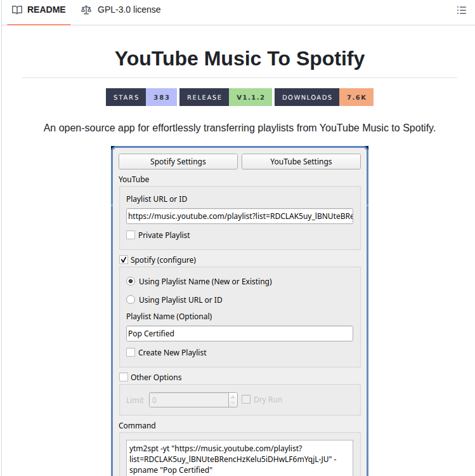The height and width of the screenshot is (476, 475).
Task: Click the scales icon beside GPL-3.0 license
Action: (86, 10)
